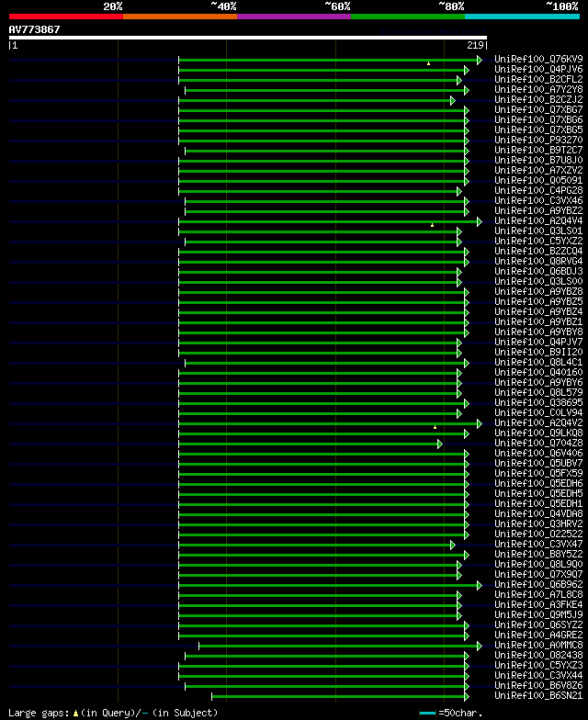Screen dimensions: 588x720
Task: Open hit UniRef100_B2CFL2
Action: [x=538, y=79]
